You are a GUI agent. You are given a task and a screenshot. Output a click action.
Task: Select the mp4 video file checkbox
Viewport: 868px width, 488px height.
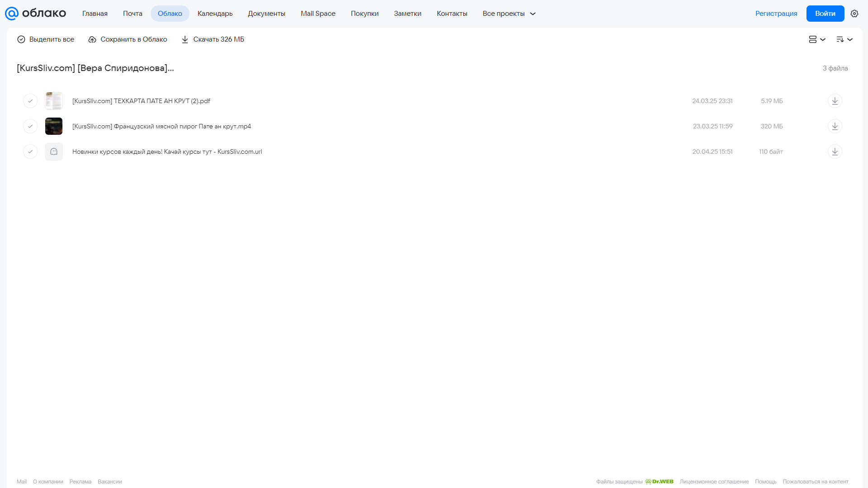(30, 126)
